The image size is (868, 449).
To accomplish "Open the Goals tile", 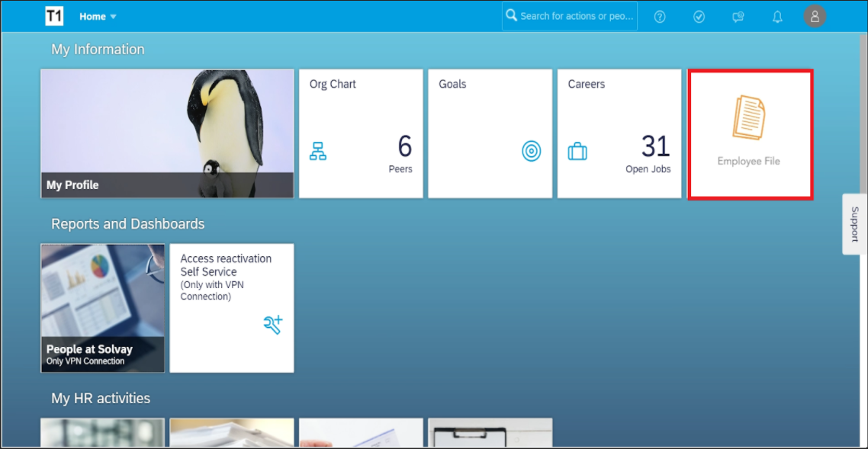I will click(x=490, y=133).
